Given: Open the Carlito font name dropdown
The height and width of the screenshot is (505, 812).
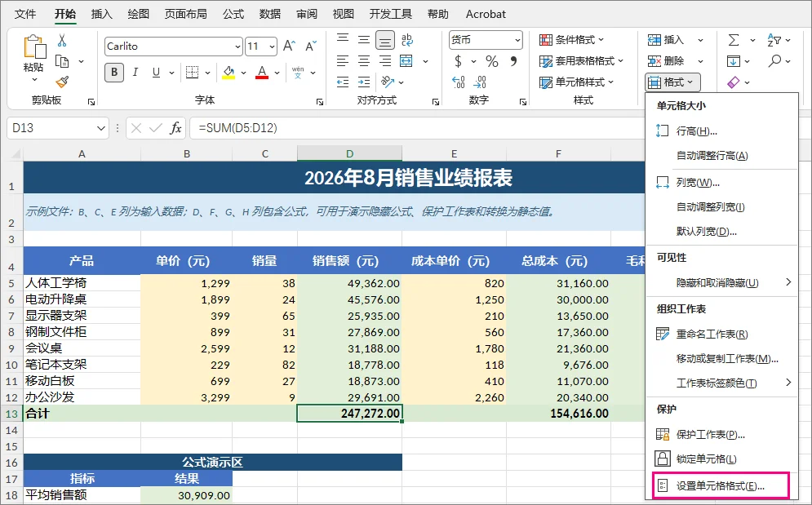Looking at the screenshot, I should click(237, 47).
